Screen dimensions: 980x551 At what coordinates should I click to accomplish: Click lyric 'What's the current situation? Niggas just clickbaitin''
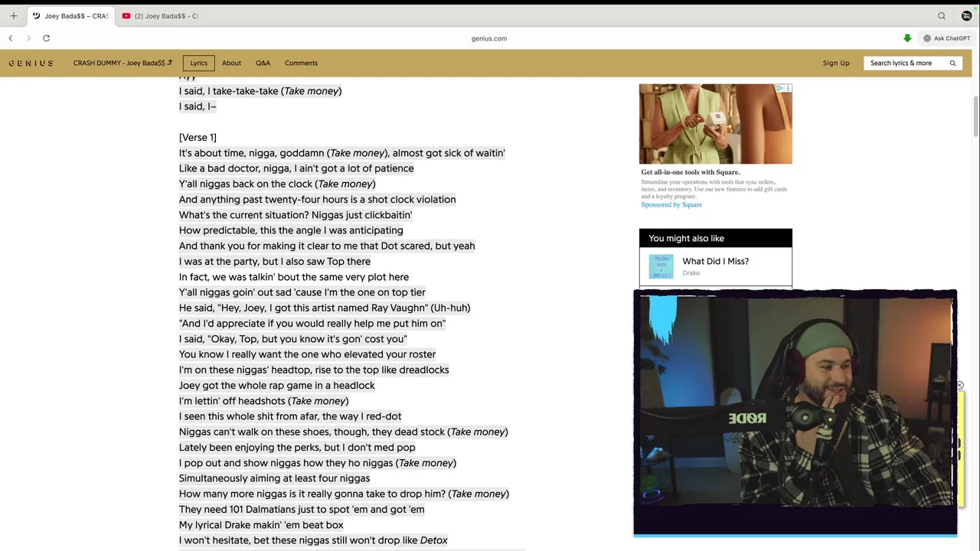296,215
